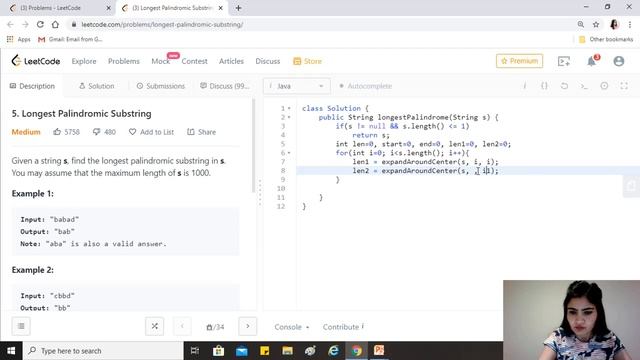Viewport: 640px width, 360px height.
Task: Open File Explorer on the taskbar
Action: point(287,351)
